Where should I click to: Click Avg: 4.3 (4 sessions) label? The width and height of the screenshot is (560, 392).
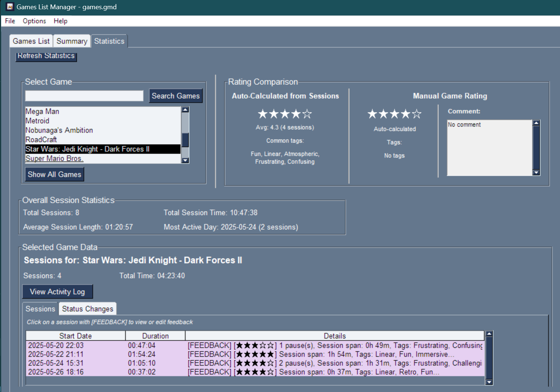(x=285, y=128)
